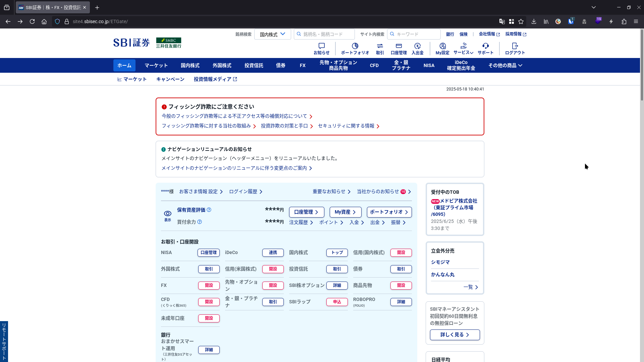
Task: Open a new browser tab with plus
Action: [x=97, y=7]
